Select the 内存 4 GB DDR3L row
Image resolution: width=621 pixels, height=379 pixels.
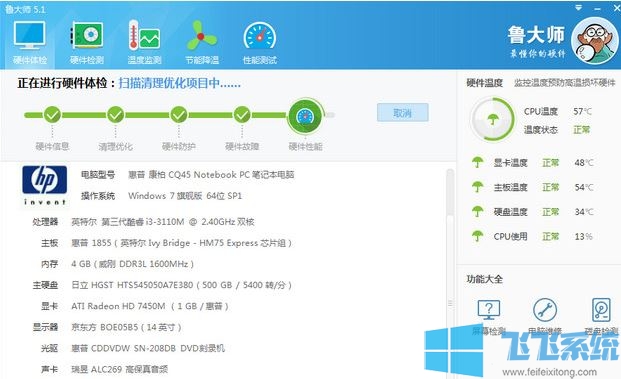click(x=118, y=264)
